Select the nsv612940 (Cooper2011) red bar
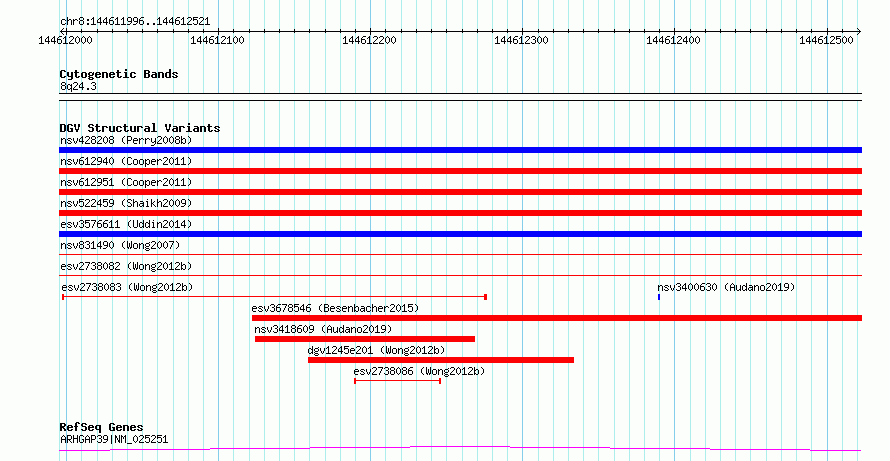 click(x=460, y=171)
